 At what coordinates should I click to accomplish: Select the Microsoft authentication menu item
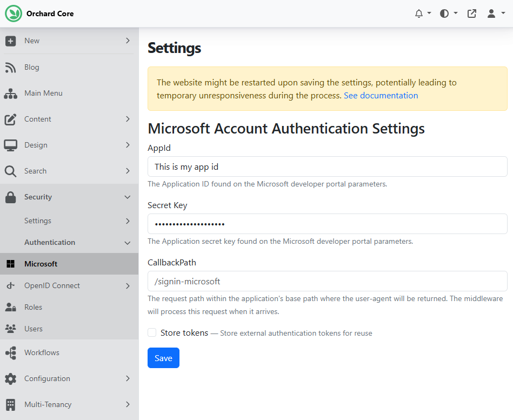(x=69, y=264)
